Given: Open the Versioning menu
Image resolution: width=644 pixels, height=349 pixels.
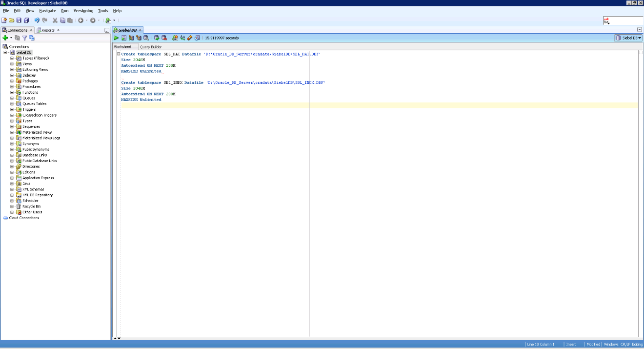Looking at the screenshot, I should coord(83,10).
